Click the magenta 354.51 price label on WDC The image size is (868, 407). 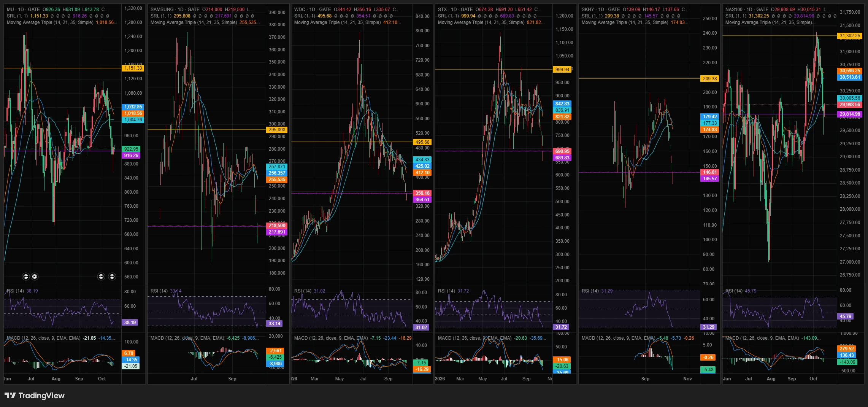click(422, 200)
